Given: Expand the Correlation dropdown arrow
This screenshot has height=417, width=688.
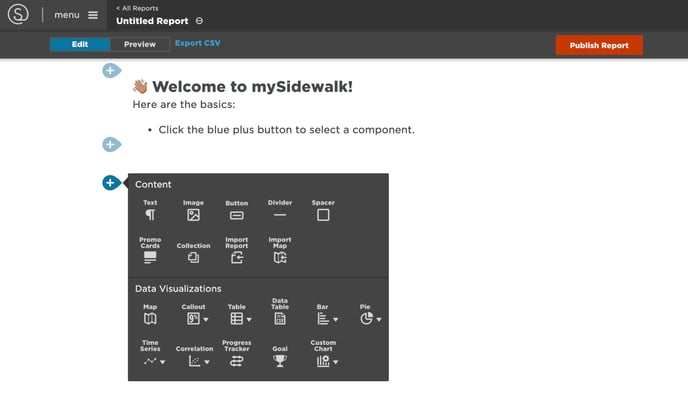Looking at the screenshot, I should (207, 362).
